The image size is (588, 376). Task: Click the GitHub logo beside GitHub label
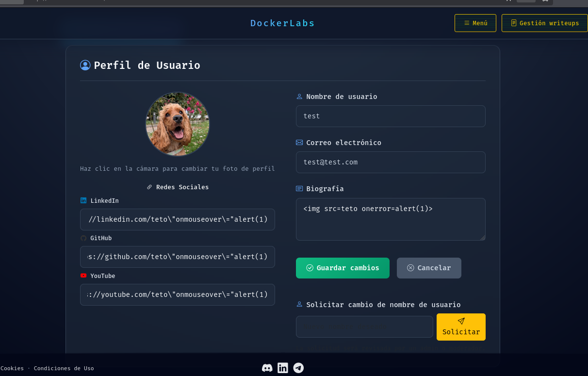pos(83,238)
